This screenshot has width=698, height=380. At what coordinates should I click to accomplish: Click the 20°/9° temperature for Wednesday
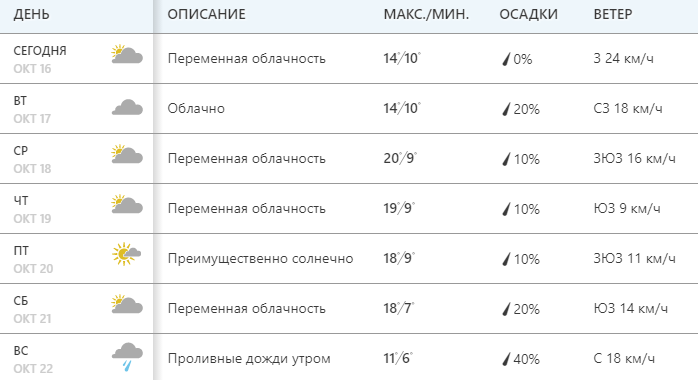point(400,158)
